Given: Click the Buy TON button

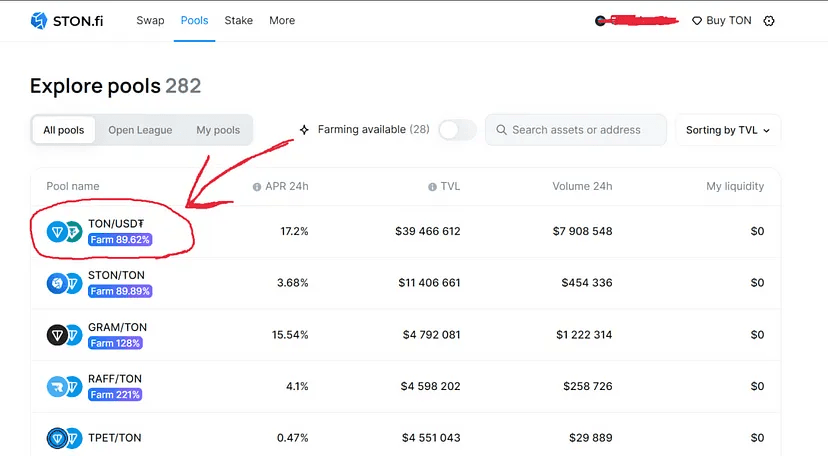Looking at the screenshot, I should coord(721,21).
